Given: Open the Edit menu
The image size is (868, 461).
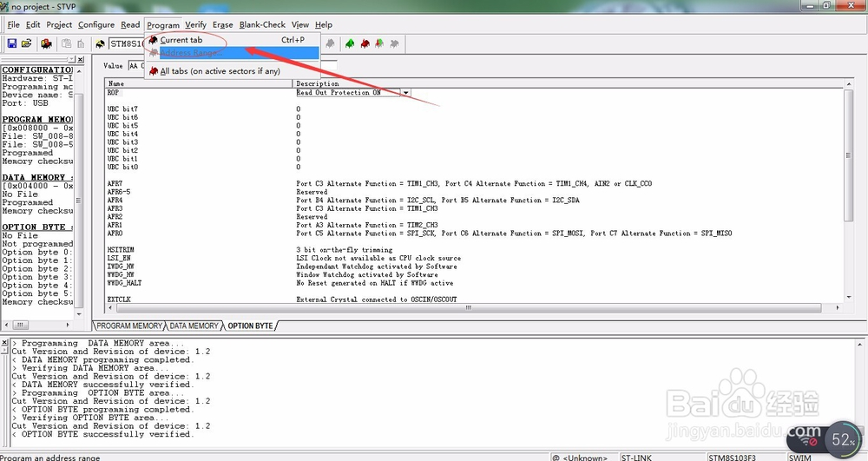Looking at the screenshot, I should click(33, 25).
